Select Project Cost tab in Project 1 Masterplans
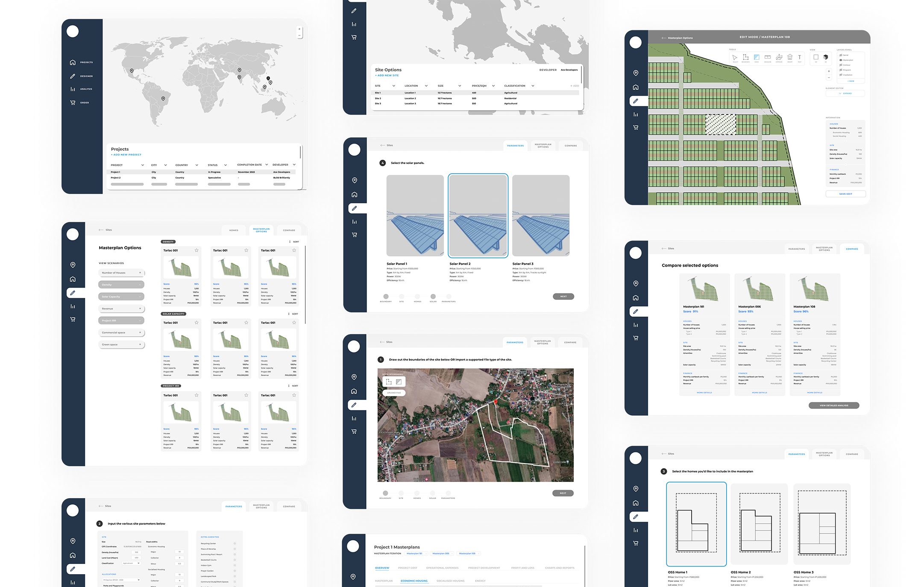The width and height of the screenshot is (924, 587). click(x=408, y=568)
